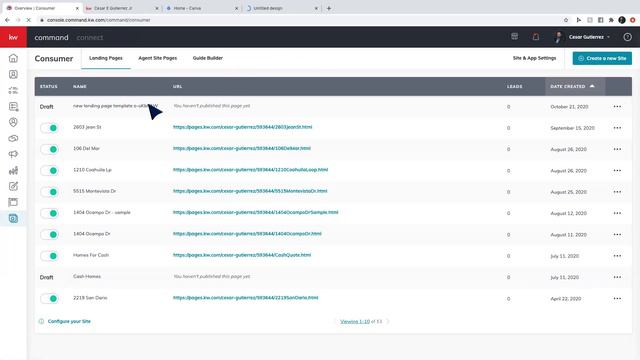Screen dimensions: 640x360
Task: Open the notifications bell icon
Action: (536, 37)
